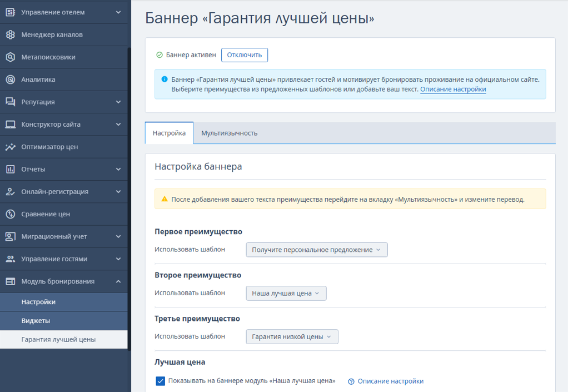The image size is (568, 392).
Task: Click the Конструктор сайта laptop icon
Action: [10, 125]
